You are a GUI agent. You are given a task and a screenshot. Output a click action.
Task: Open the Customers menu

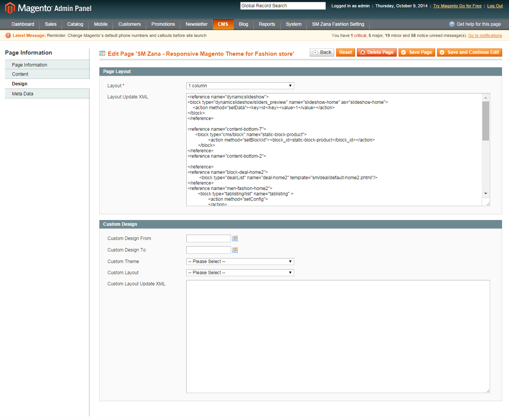coord(129,24)
